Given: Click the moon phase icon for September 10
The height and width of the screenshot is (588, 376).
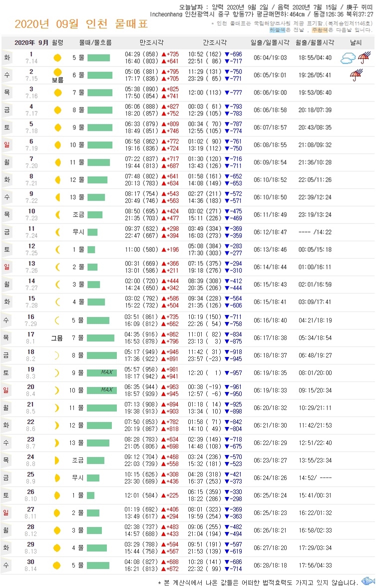Looking at the screenshot, I should pyautogui.click(x=57, y=214).
